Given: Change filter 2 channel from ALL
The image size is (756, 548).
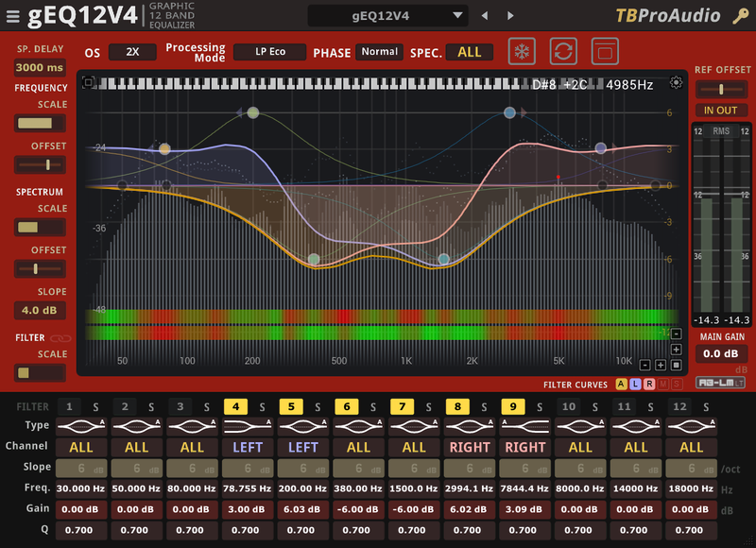Looking at the screenshot, I should tap(136, 448).
